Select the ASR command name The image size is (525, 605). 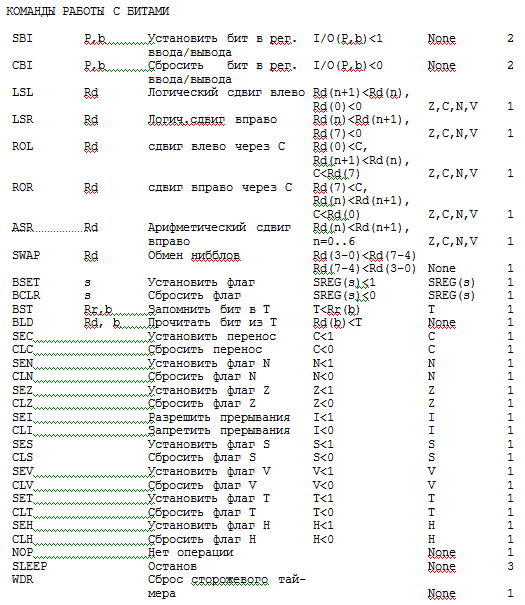coord(22,227)
